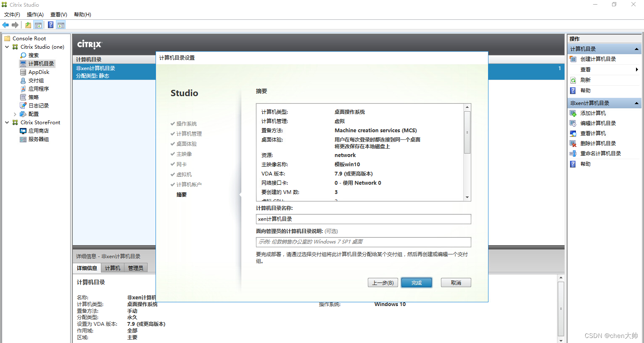Open the 文件(F) menu
The height and width of the screenshot is (343, 644).
pos(12,15)
